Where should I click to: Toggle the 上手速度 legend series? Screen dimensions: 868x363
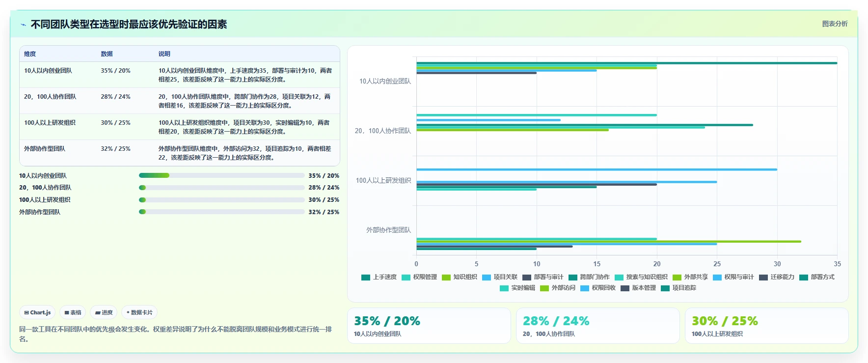click(x=379, y=277)
